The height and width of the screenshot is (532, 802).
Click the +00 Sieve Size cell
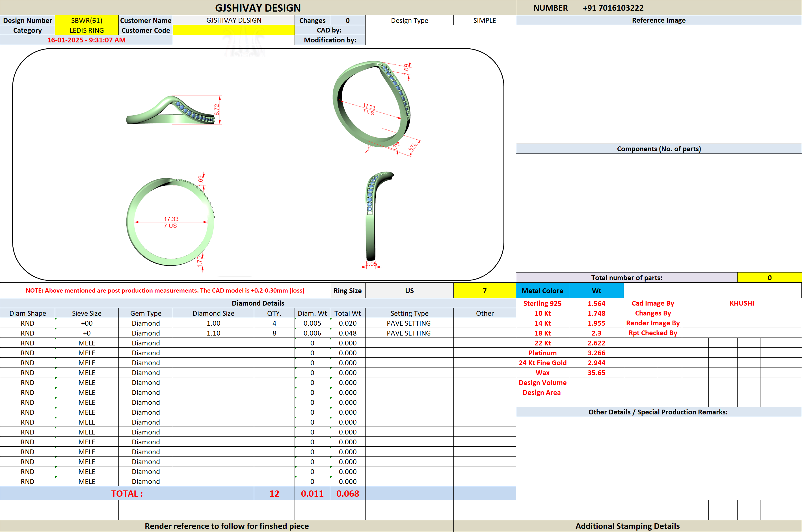87,323
